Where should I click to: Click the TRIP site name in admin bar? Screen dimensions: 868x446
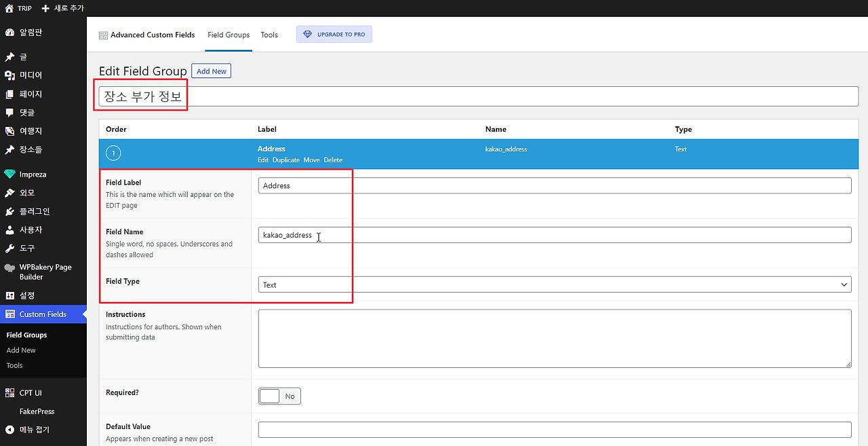[24, 8]
